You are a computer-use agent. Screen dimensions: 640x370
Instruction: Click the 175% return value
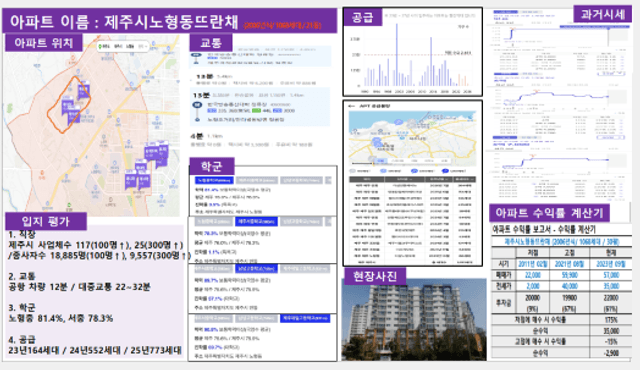click(611, 320)
